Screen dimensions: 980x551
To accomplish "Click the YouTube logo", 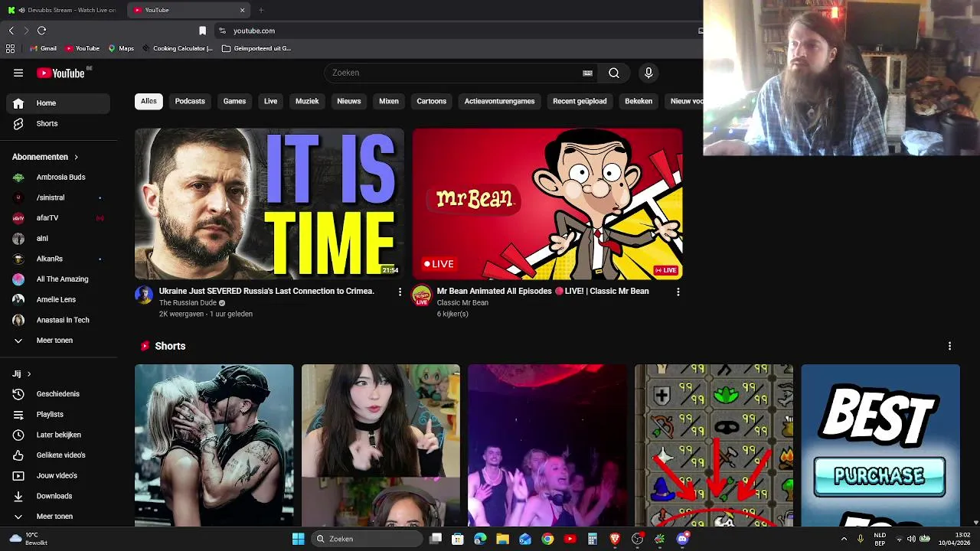I will 60,73.
